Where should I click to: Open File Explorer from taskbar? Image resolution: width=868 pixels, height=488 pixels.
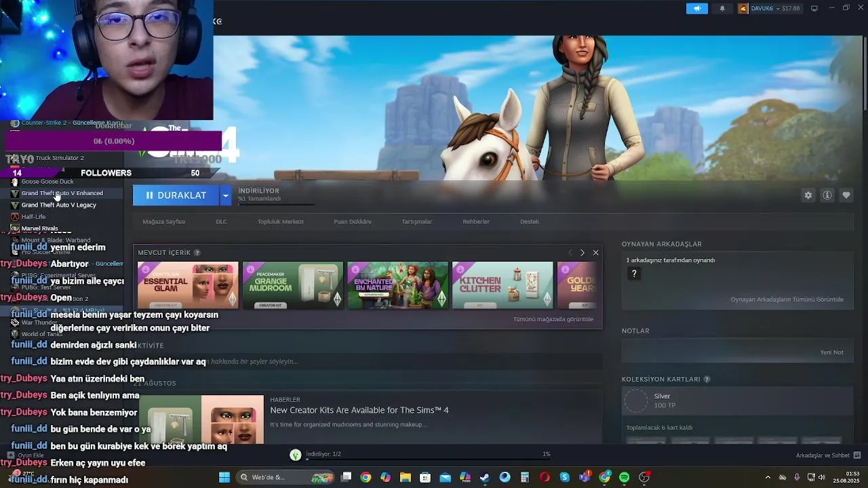(x=406, y=477)
